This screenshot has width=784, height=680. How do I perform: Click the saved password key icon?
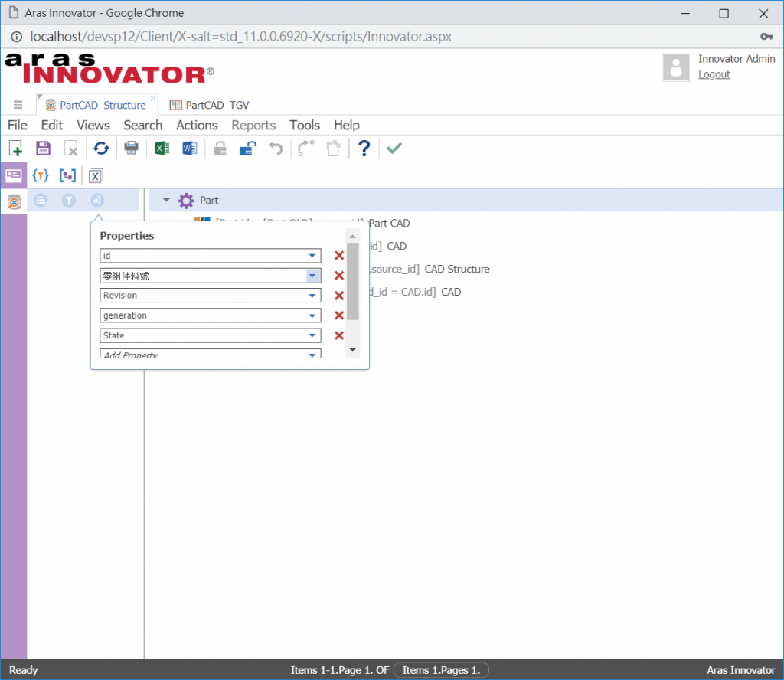[766, 37]
